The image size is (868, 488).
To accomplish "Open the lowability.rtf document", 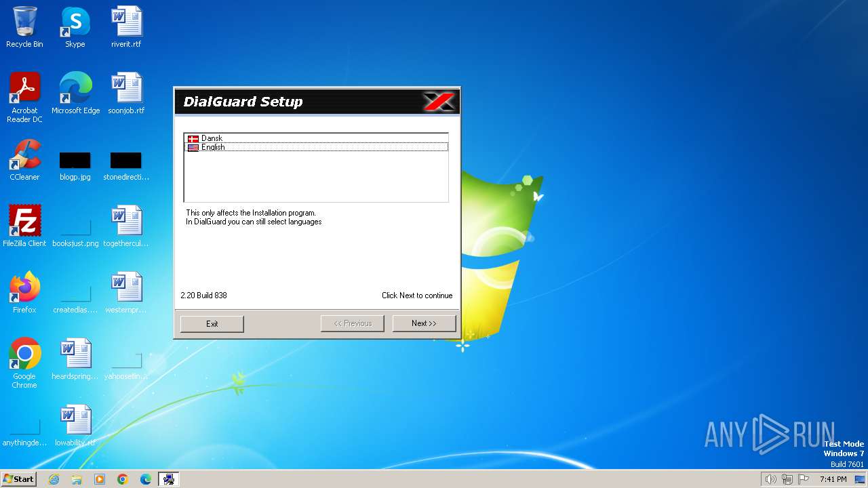I will [75, 426].
